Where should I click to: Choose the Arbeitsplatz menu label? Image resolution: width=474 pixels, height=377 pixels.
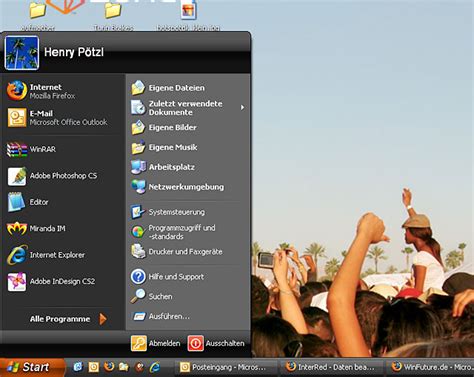tap(172, 167)
